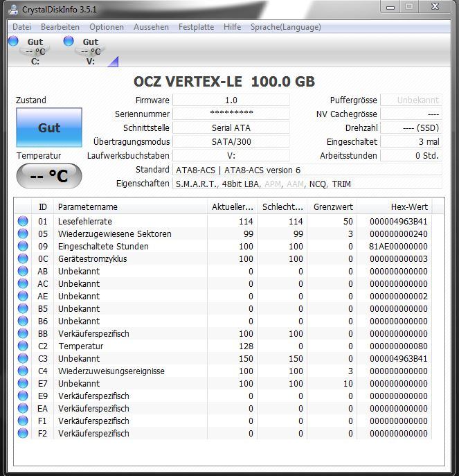Click the Eingeschaltet field 3 mal
459x476 pixels.
click(411, 142)
